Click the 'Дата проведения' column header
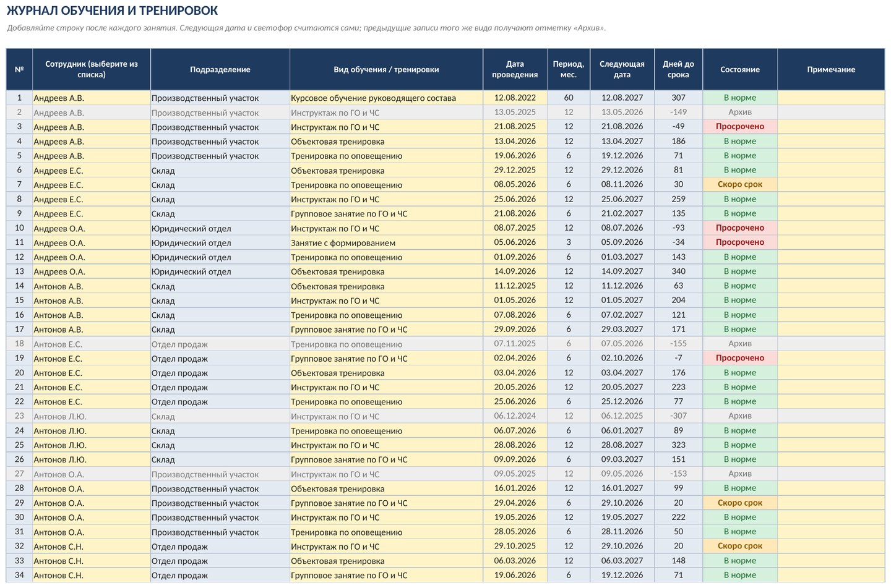 click(515, 69)
